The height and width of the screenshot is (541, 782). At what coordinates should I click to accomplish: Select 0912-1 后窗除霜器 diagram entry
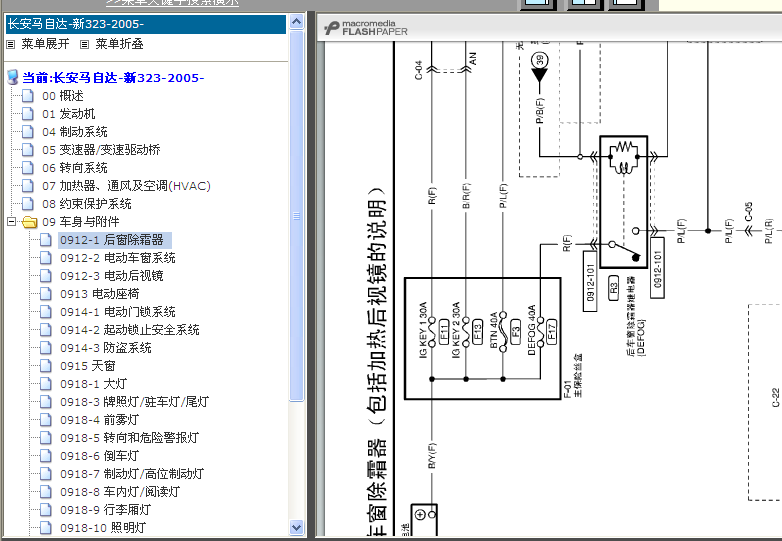point(115,240)
